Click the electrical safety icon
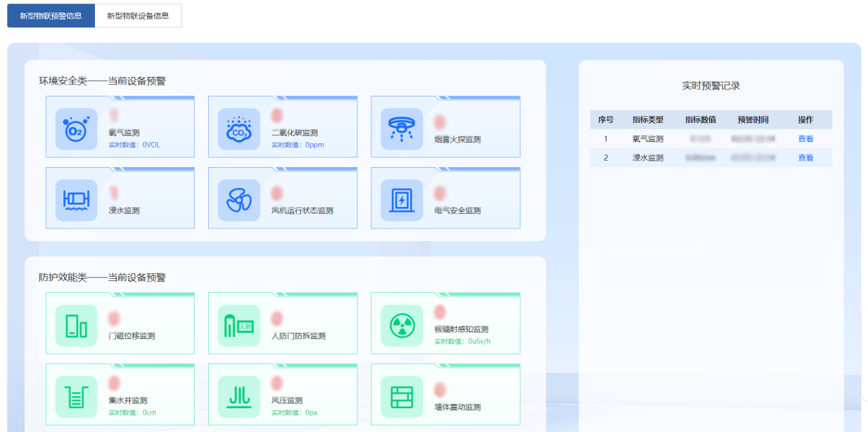The width and height of the screenshot is (868, 432). [x=402, y=200]
